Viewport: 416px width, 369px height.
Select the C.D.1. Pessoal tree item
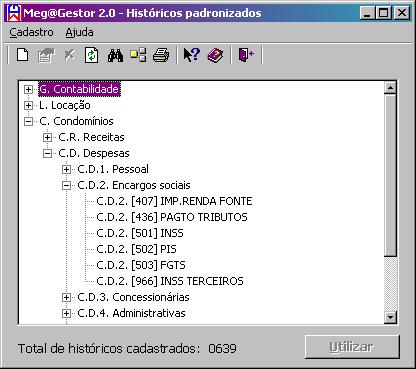point(113,169)
